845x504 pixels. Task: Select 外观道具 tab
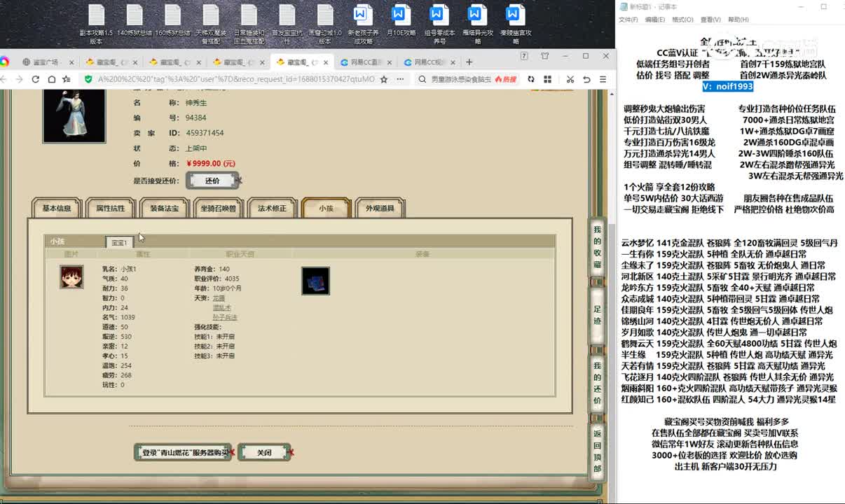[380, 208]
